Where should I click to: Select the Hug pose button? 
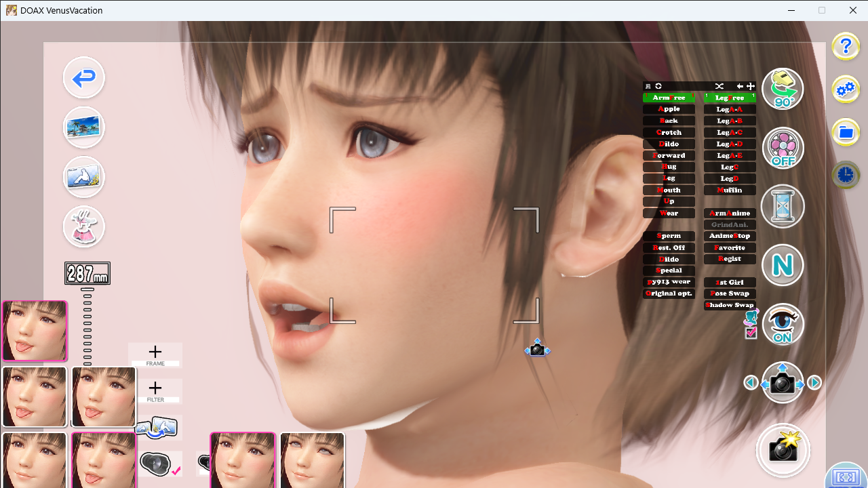[x=669, y=167]
